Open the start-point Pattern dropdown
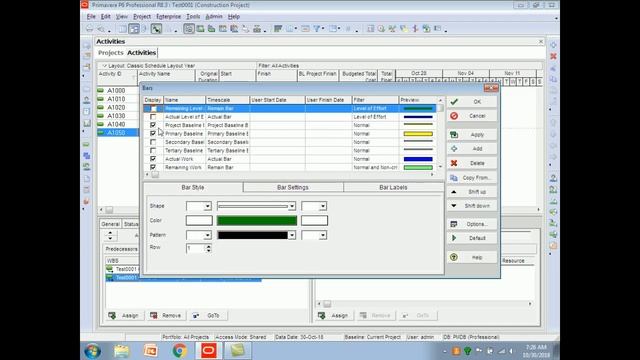This screenshot has height=360, width=640. pos(207,235)
